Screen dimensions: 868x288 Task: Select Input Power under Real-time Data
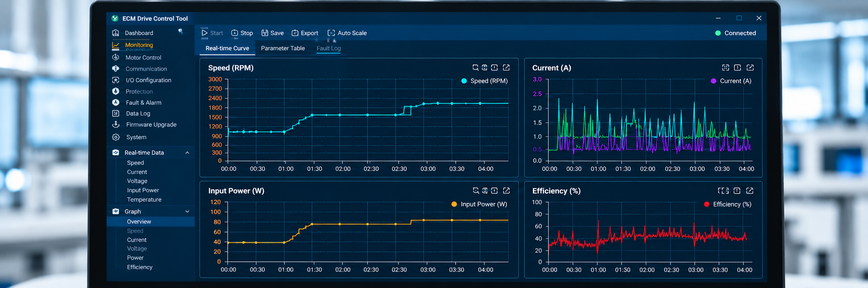coord(143,190)
